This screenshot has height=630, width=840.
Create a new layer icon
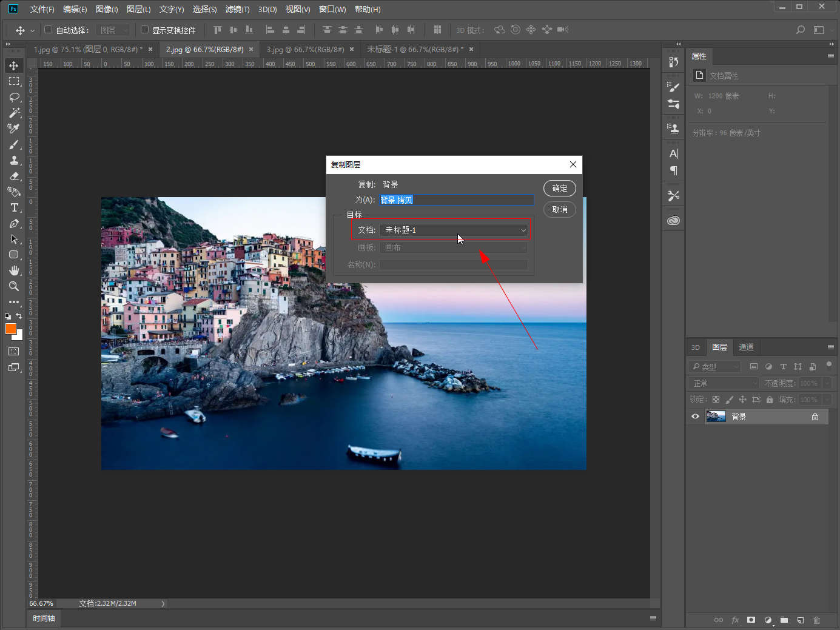[800, 620]
